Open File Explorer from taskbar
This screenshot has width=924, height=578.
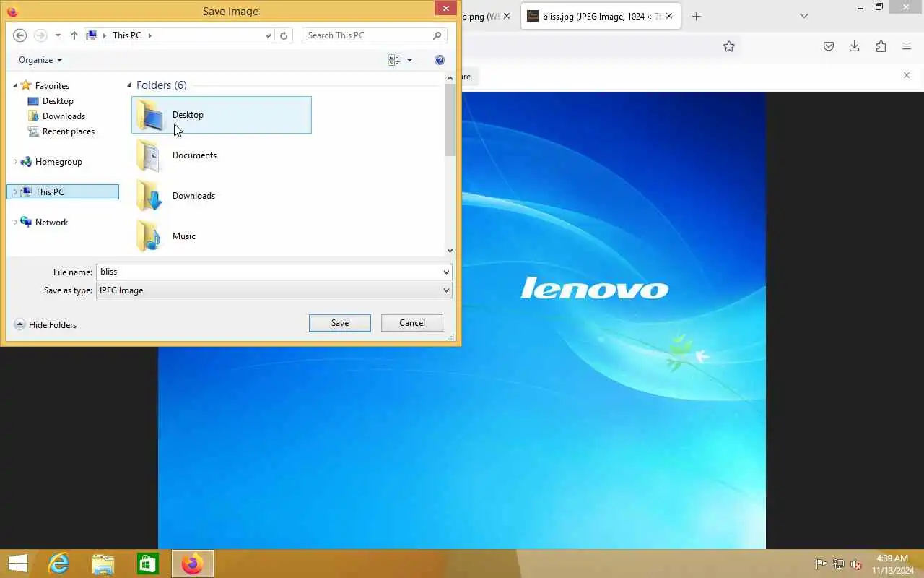coord(103,564)
